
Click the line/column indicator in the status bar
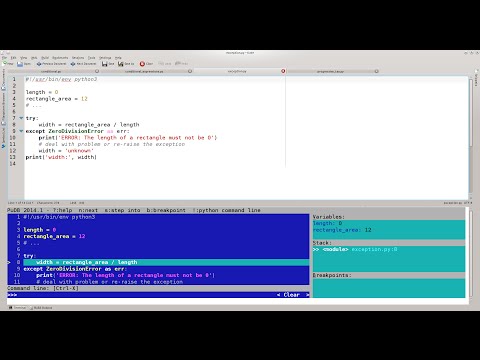(x=20, y=203)
